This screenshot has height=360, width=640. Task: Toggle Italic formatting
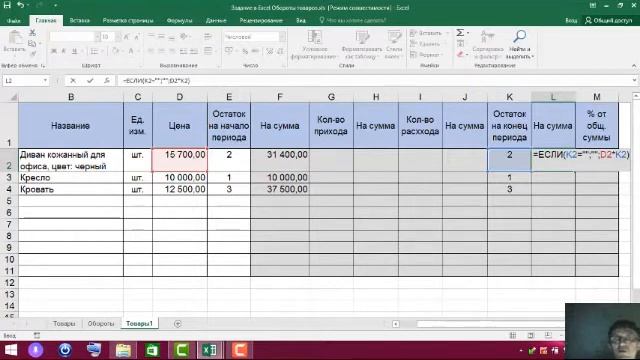[x=64, y=51]
